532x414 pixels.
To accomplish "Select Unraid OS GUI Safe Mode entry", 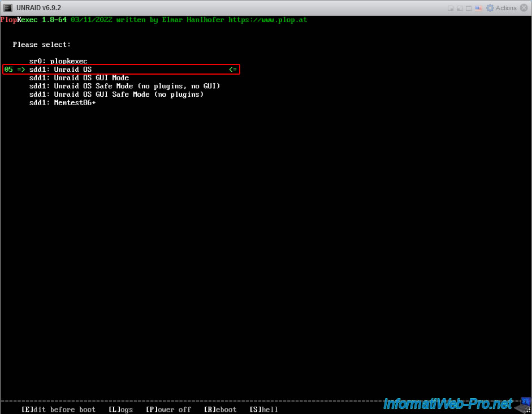I will pos(116,94).
